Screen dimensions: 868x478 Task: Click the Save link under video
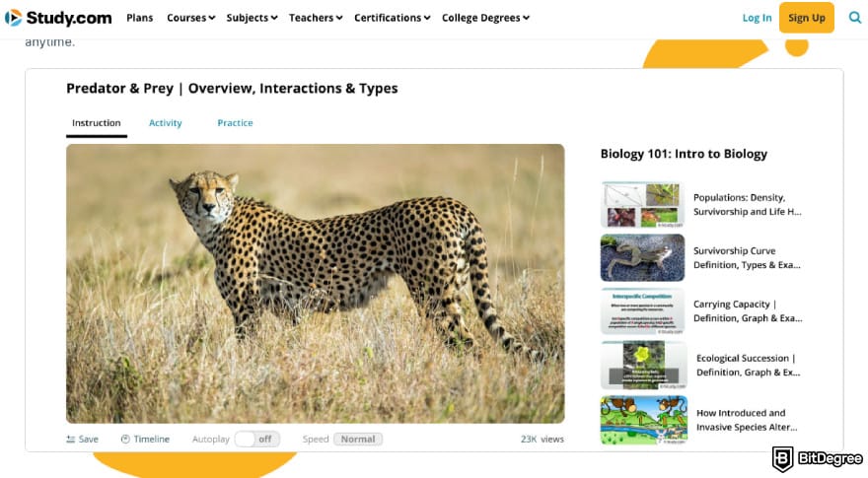[88, 440]
